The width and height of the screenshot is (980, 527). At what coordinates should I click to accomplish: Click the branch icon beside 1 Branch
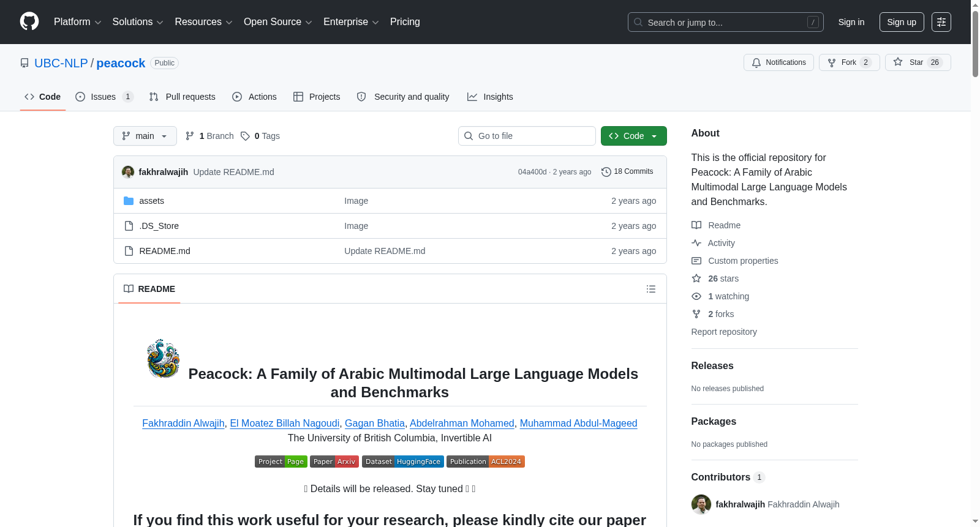pos(190,136)
